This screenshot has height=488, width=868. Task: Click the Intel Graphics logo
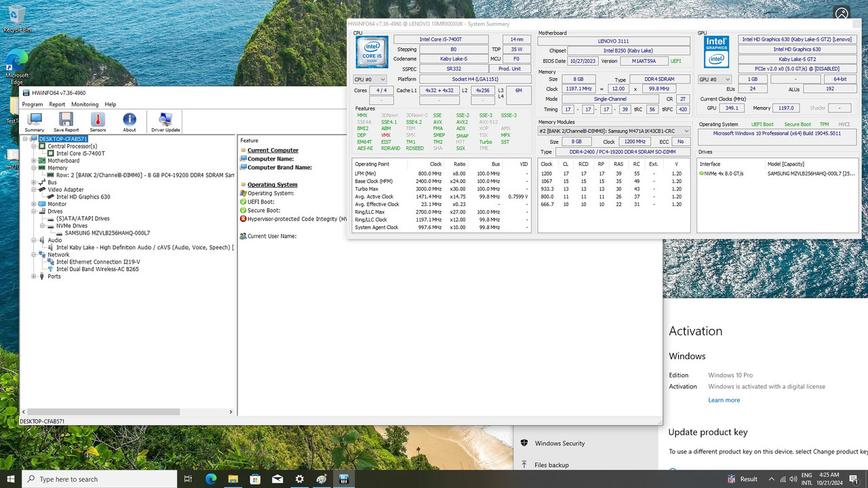(x=716, y=52)
